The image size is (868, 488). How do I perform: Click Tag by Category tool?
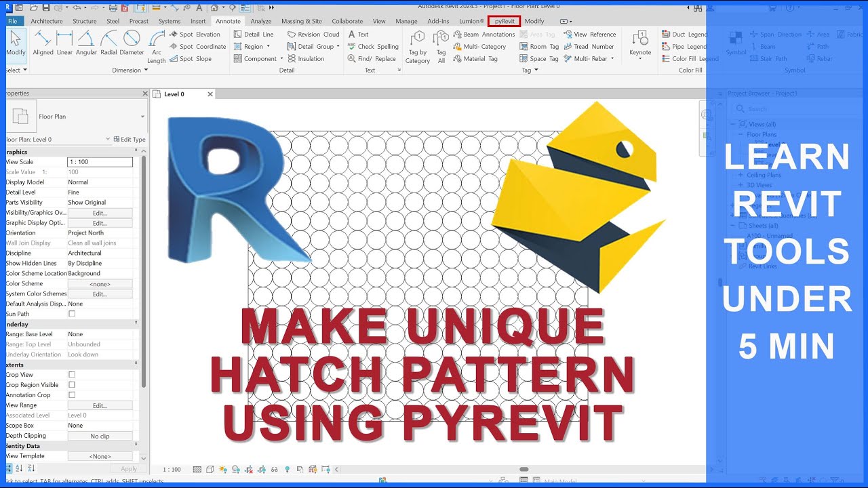(x=418, y=47)
